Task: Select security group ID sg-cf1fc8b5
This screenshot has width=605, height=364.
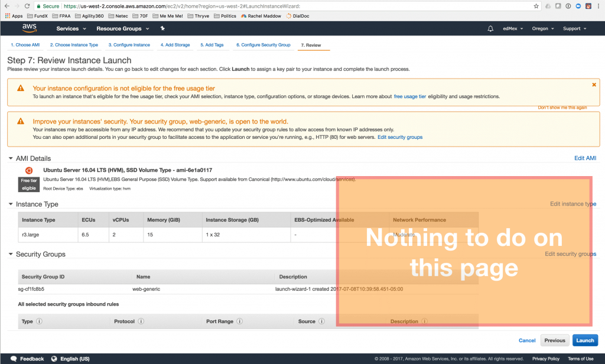Action: pos(31,289)
